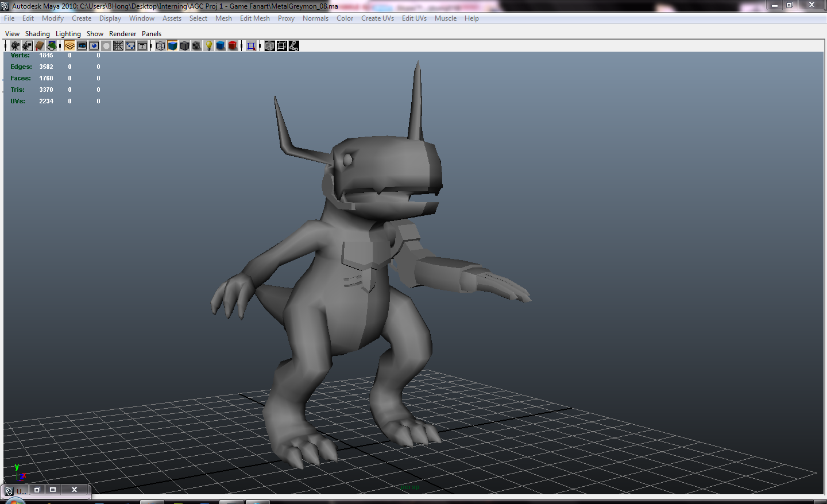Viewport: 827px width, 504px height.
Task: Open the Help menu
Action: point(472,18)
